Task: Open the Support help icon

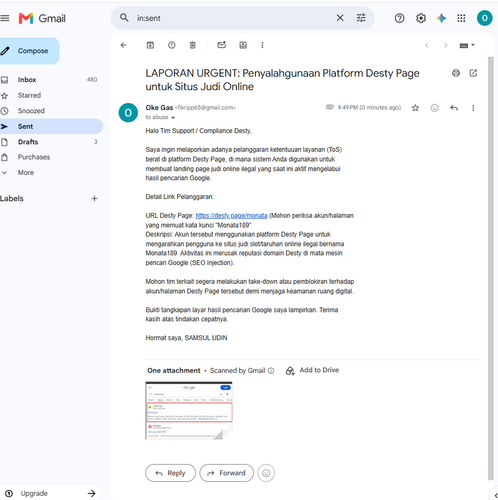Action: click(x=399, y=18)
